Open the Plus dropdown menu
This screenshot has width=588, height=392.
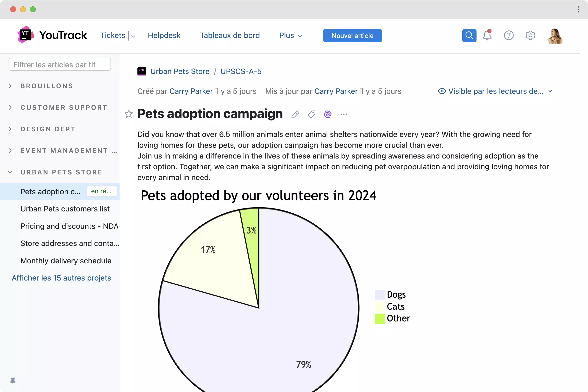291,36
